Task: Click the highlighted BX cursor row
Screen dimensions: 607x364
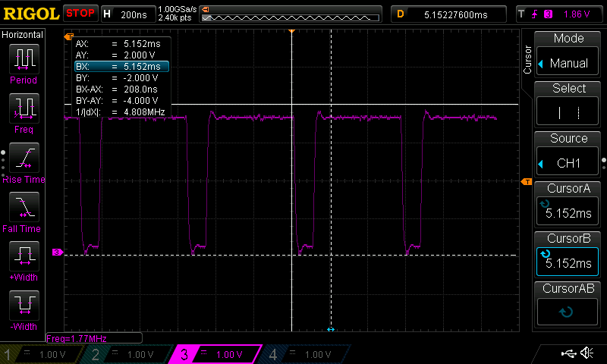Action: 121,67
